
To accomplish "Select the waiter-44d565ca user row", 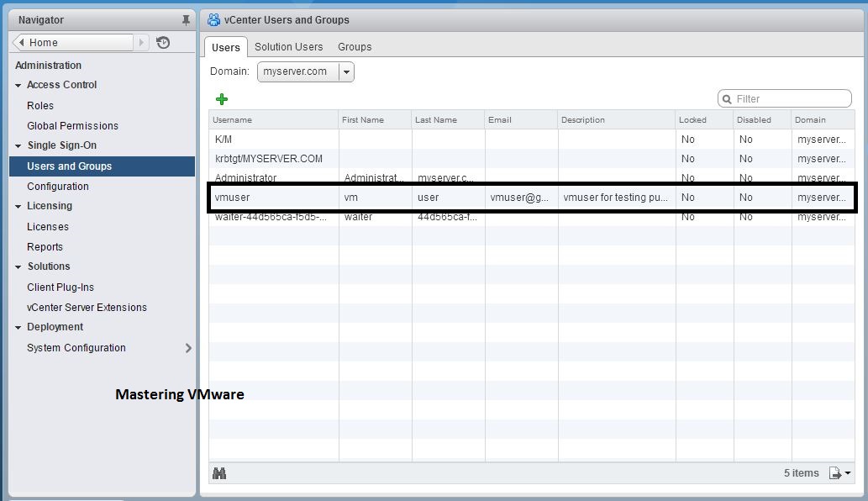I will pos(531,217).
